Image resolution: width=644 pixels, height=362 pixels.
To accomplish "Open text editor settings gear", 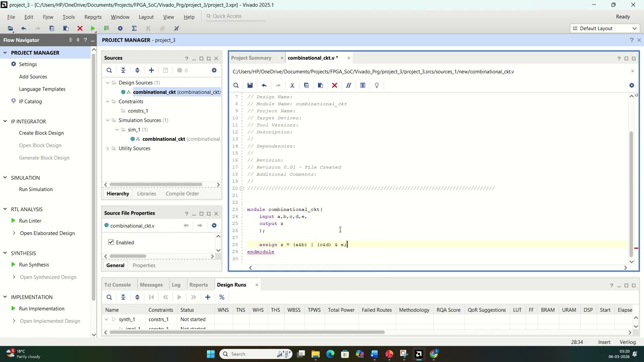I will click(631, 85).
